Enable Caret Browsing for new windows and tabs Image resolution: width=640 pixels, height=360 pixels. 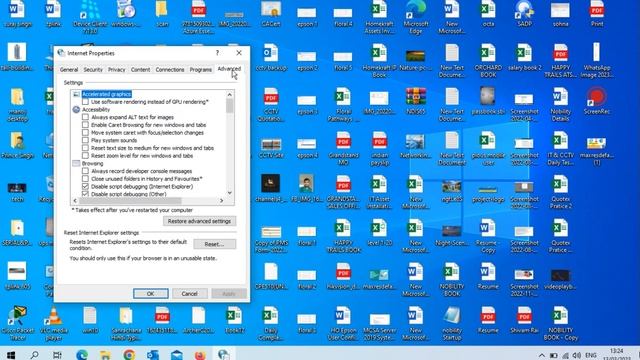[x=85, y=125]
